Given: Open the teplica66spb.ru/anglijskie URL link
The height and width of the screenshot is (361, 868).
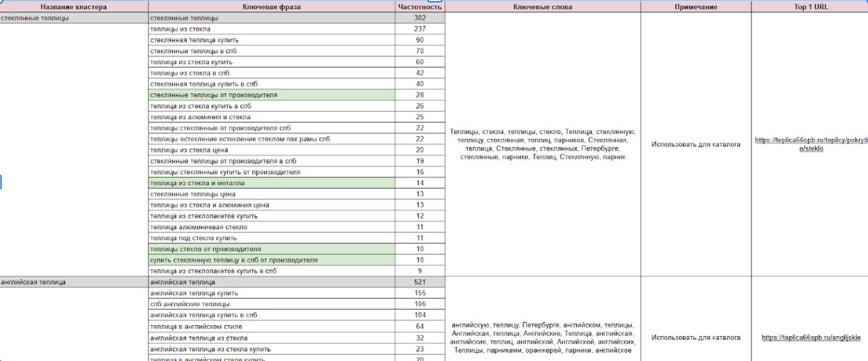Looking at the screenshot, I should (811, 337).
